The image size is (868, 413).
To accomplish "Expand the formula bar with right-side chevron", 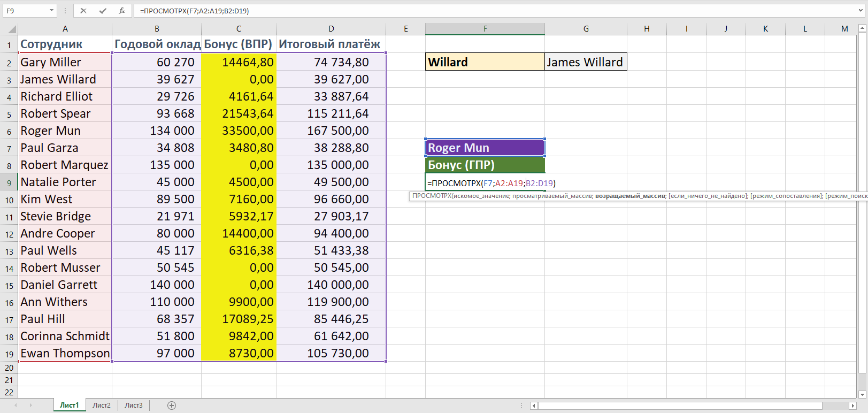I will pyautogui.click(x=861, y=11).
